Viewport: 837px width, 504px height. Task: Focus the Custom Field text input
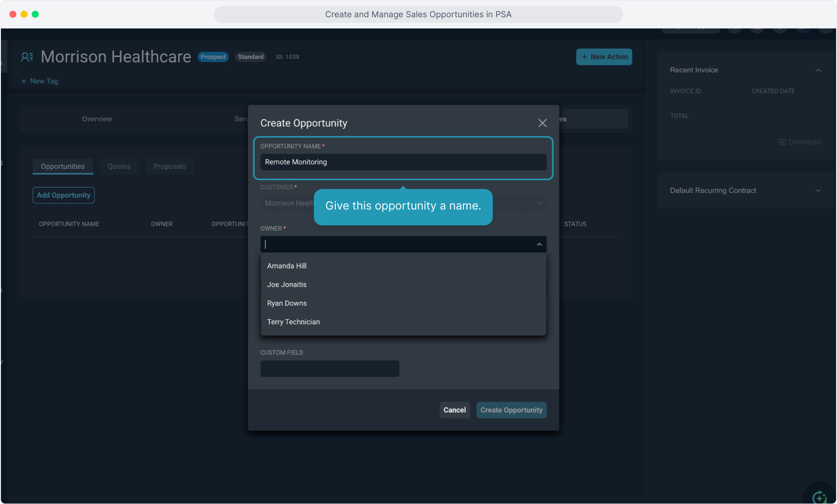point(330,369)
